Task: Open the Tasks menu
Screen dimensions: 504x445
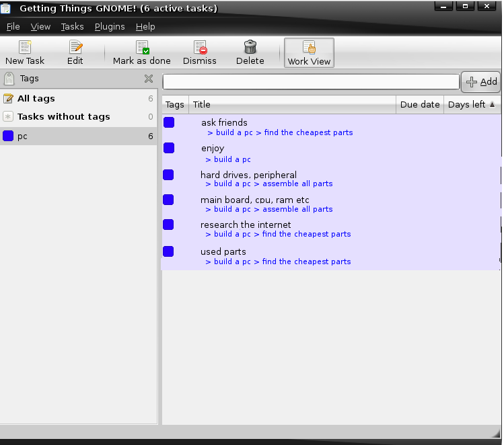Action: pos(72,27)
